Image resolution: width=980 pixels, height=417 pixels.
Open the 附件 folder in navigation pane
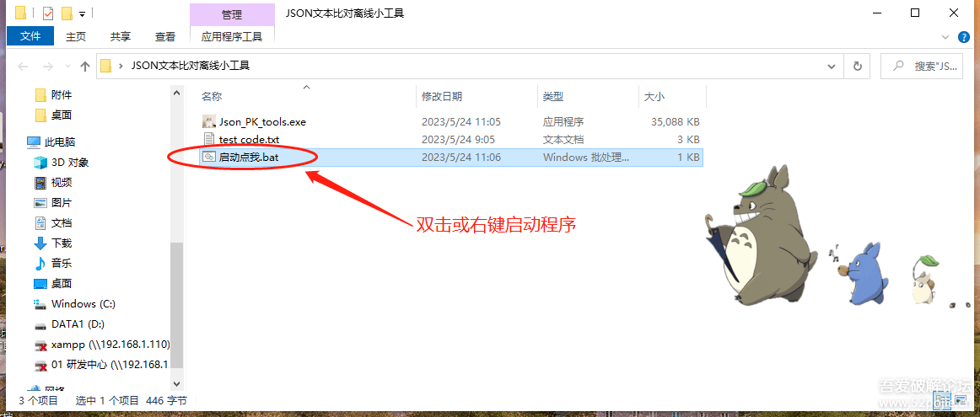click(62, 95)
